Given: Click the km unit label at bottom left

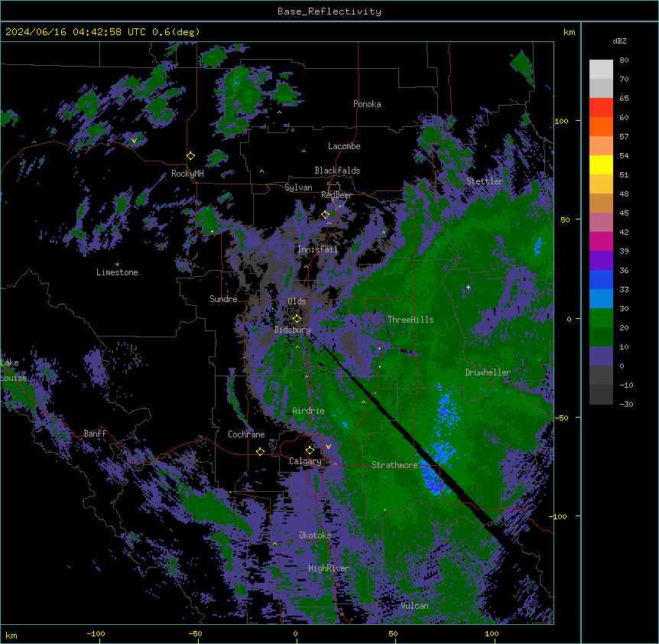Looking at the screenshot, I should pos(11,635).
